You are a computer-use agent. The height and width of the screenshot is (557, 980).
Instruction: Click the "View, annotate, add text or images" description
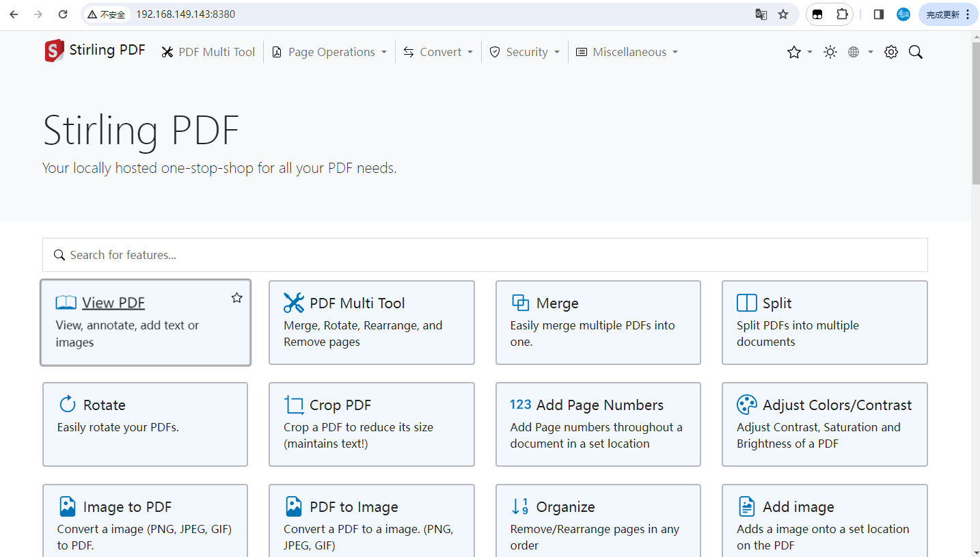pyautogui.click(x=127, y=334)
